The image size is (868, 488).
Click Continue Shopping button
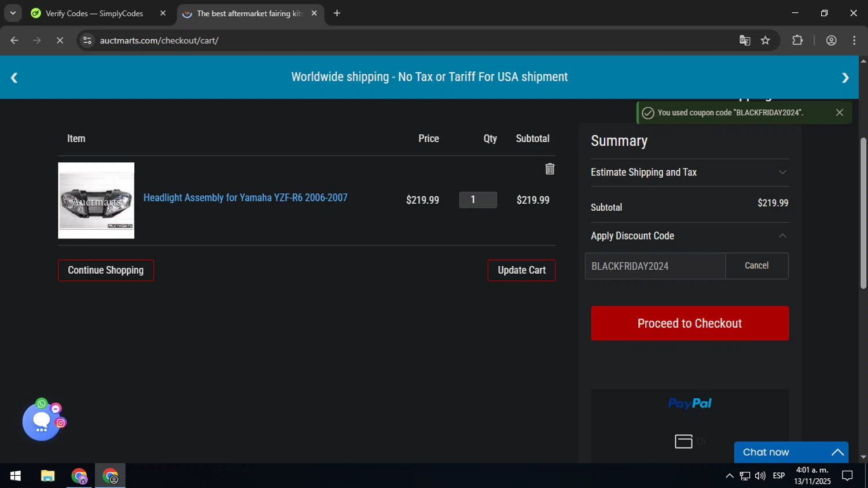[106, 270]
